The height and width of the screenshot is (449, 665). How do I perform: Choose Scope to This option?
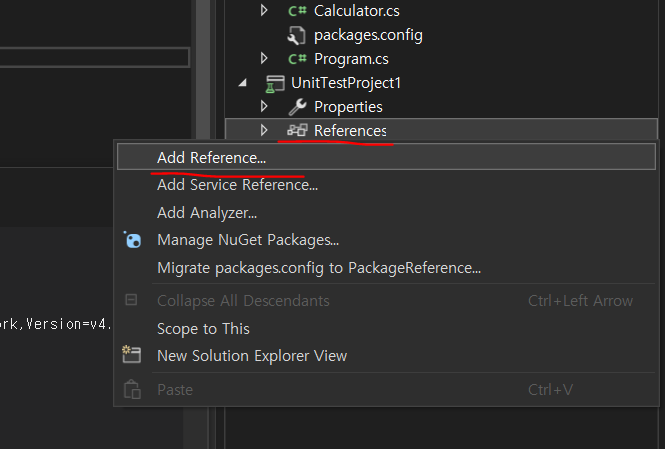203,328
